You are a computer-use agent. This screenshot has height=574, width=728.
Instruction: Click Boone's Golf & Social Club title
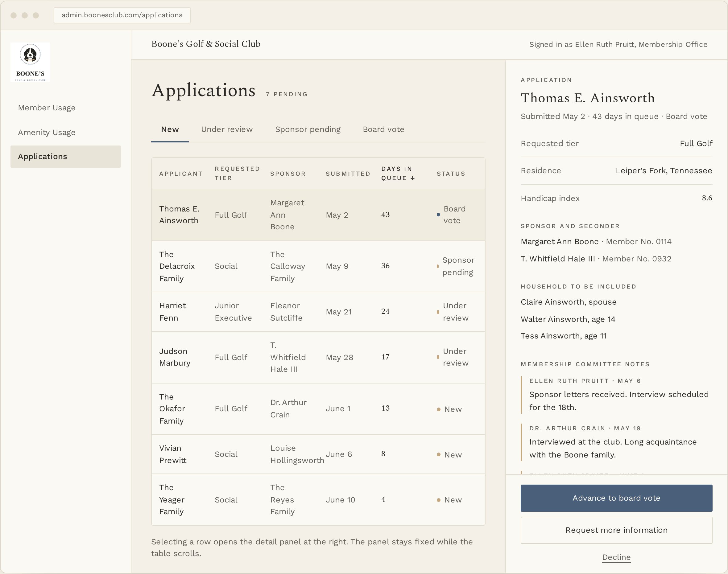(x=206, y=44)
